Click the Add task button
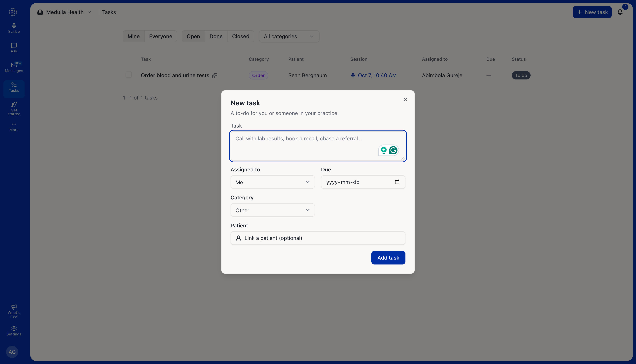This screenshot has height=364, width=636. [x=388, y=257]
